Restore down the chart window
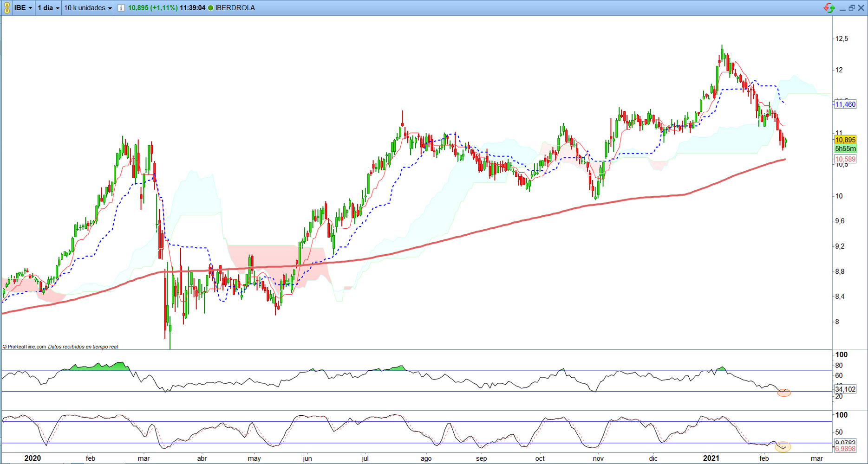Image resolution: width=868 pixels, height=464 pixels. [x=852, y=8]
